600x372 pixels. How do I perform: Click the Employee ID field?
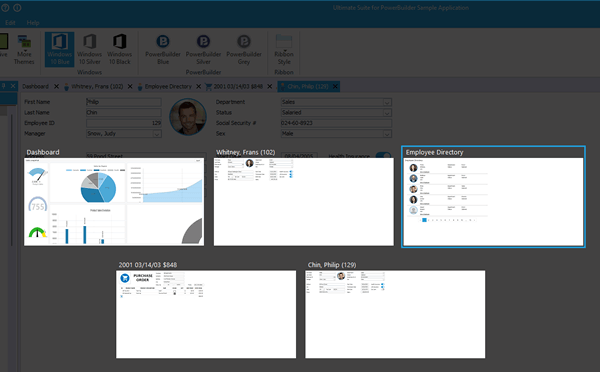coord(124,123)
